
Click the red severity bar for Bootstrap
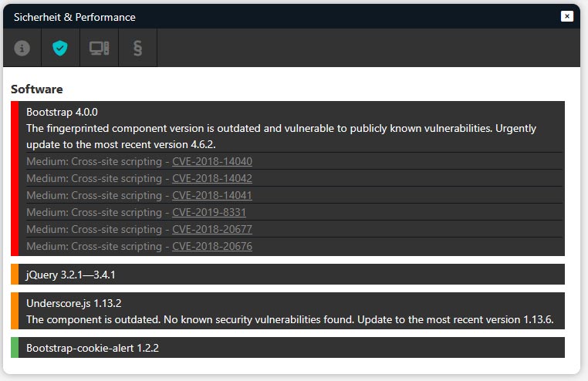click(14, 178)
